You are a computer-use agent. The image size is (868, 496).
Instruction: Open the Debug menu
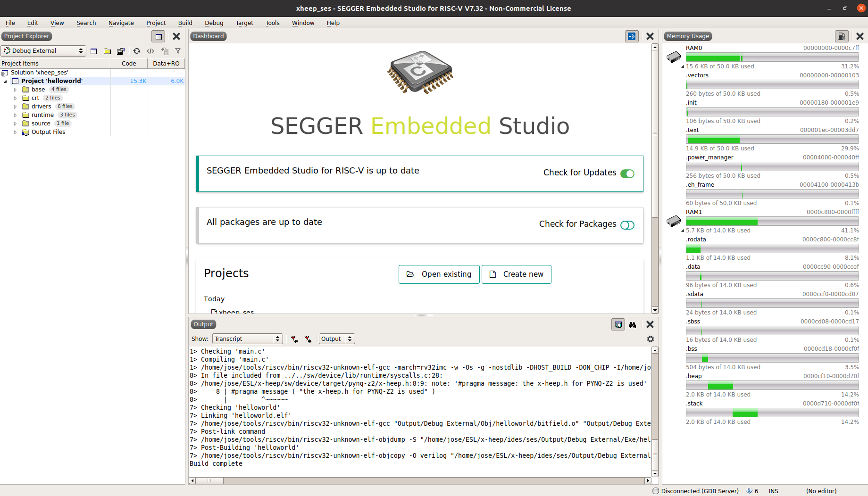click(214, 23)
